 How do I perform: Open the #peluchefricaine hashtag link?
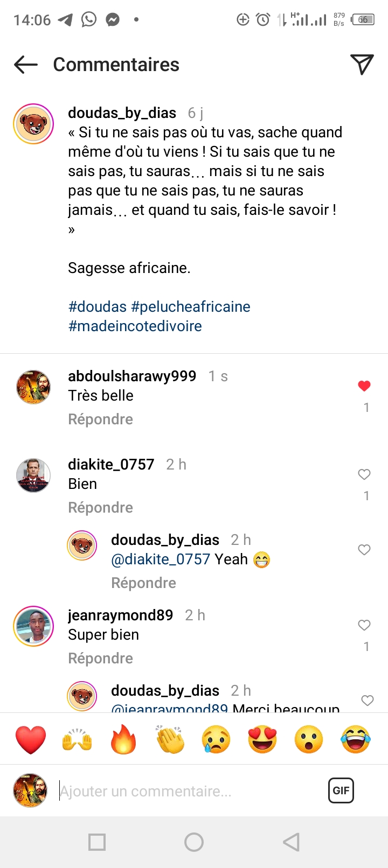pos(191,307)
